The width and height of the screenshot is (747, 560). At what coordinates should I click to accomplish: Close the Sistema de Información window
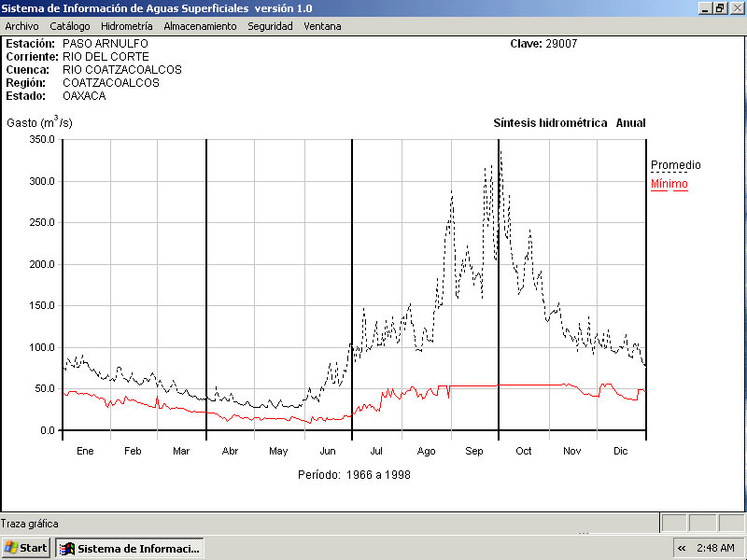pyautogui.click(x=736, y=7)
